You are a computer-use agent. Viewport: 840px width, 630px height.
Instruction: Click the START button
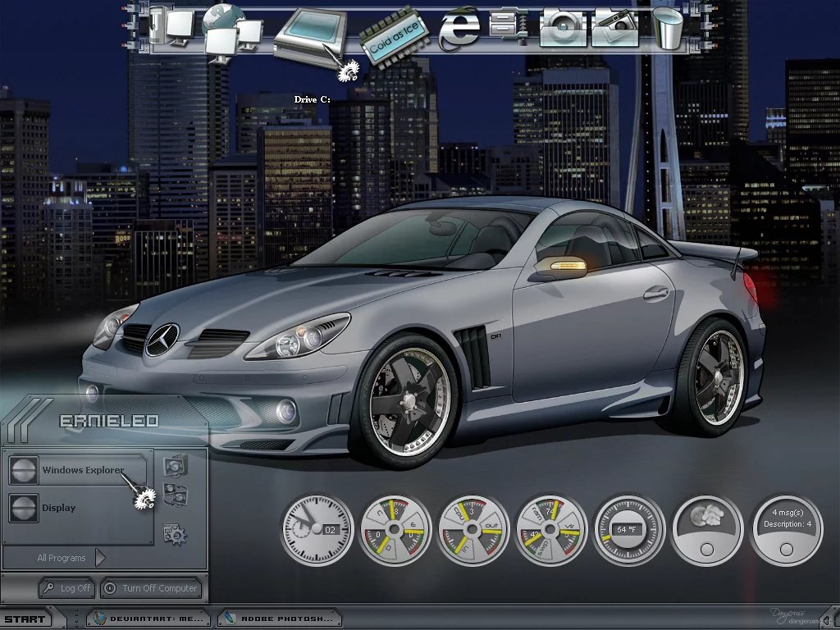point(25,619)
